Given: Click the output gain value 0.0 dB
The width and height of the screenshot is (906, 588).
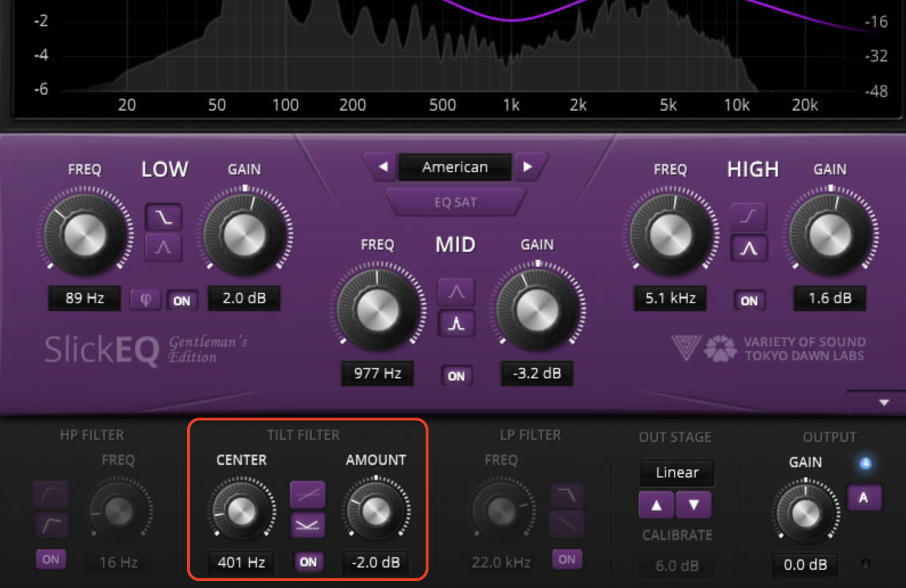Looking at the screenshot, I should coord(805,565).
